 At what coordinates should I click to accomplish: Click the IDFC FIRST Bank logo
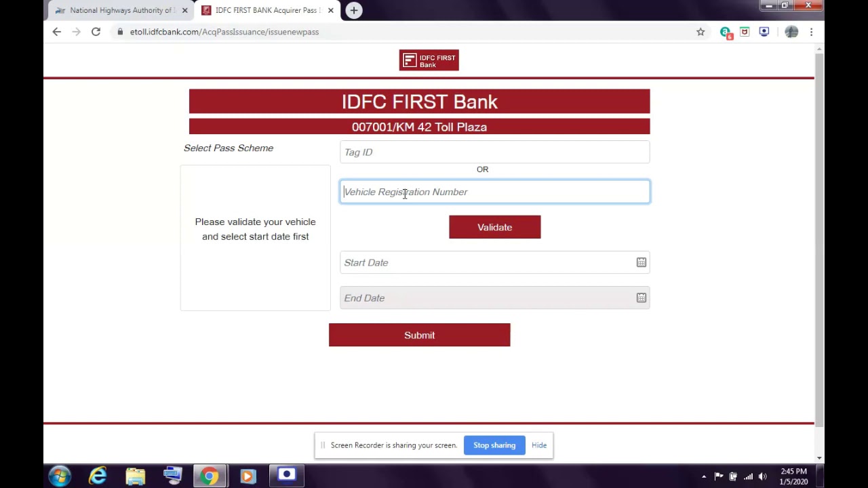pyautogui.click(x=429, y=60)
